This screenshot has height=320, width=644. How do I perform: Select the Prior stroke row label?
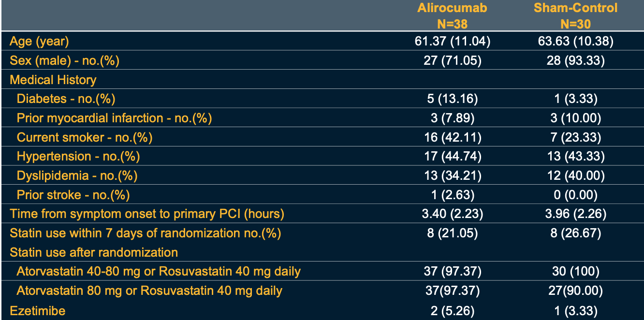[73, 195]
